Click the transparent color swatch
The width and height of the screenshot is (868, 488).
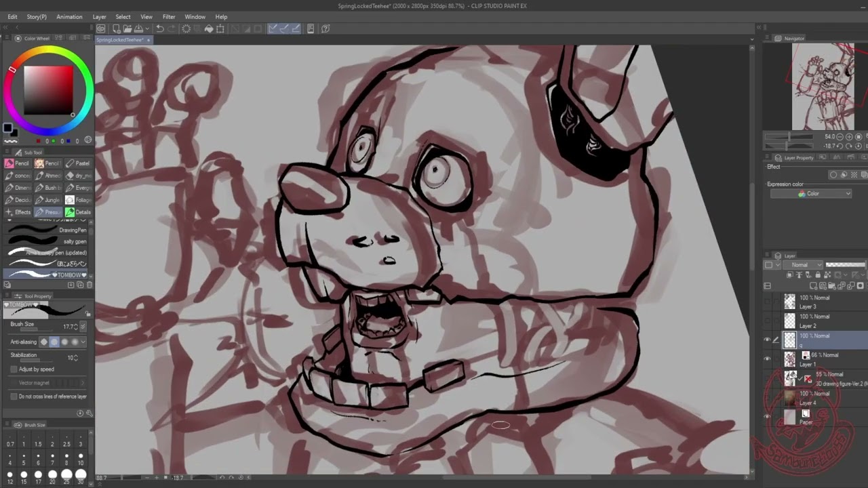9,142
